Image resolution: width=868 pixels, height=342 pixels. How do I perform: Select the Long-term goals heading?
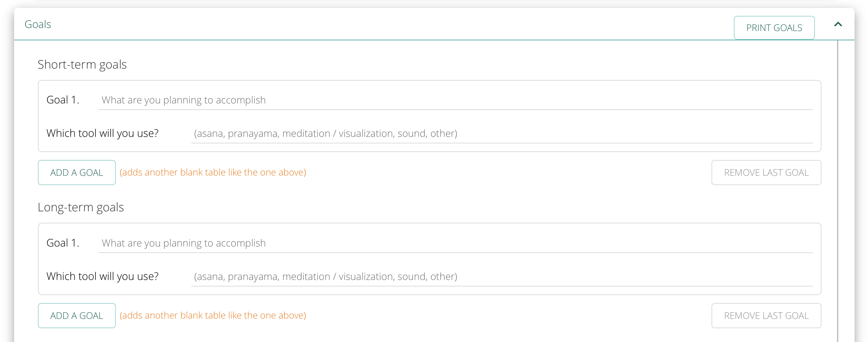[81, 207]
